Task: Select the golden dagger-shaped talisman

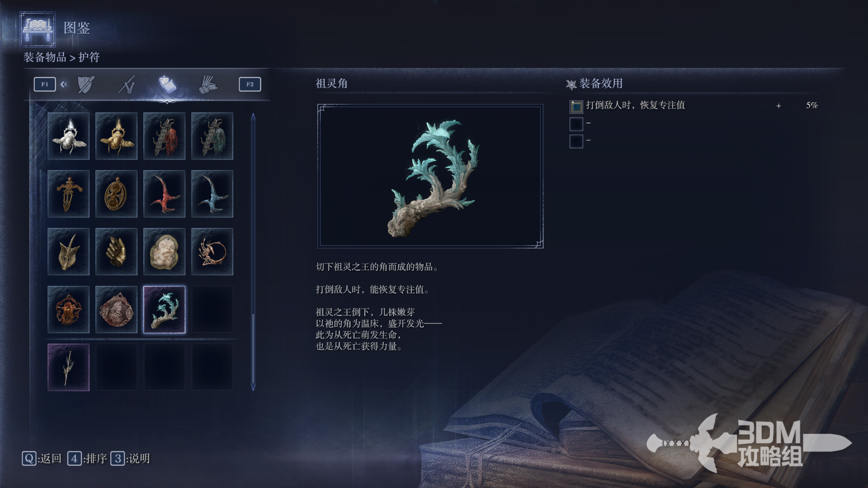Action: point(68,194)
